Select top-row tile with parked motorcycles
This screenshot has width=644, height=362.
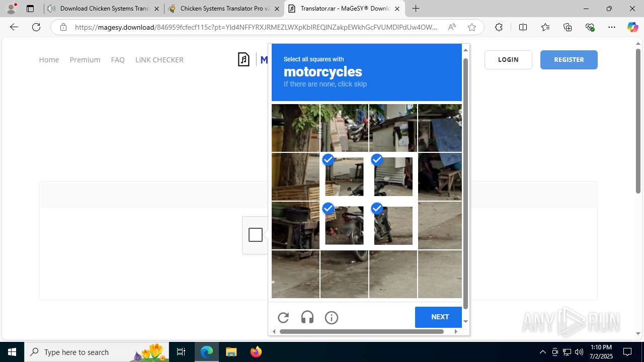point(344,128)
